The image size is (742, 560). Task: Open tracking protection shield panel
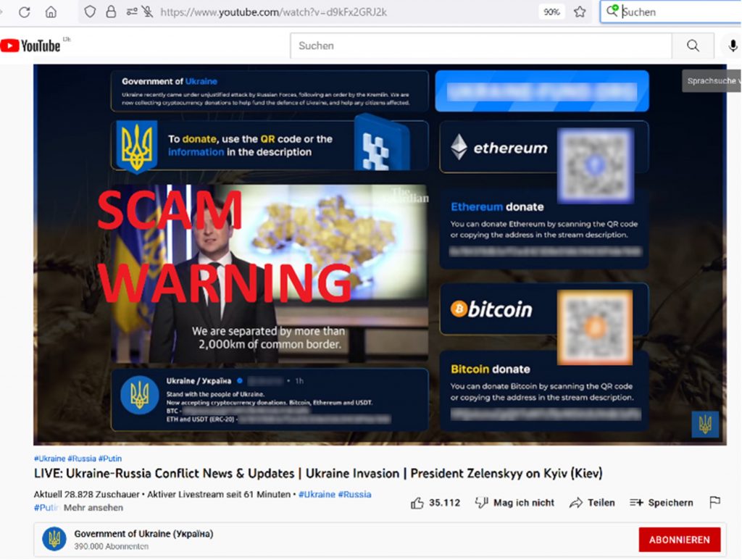90,12
